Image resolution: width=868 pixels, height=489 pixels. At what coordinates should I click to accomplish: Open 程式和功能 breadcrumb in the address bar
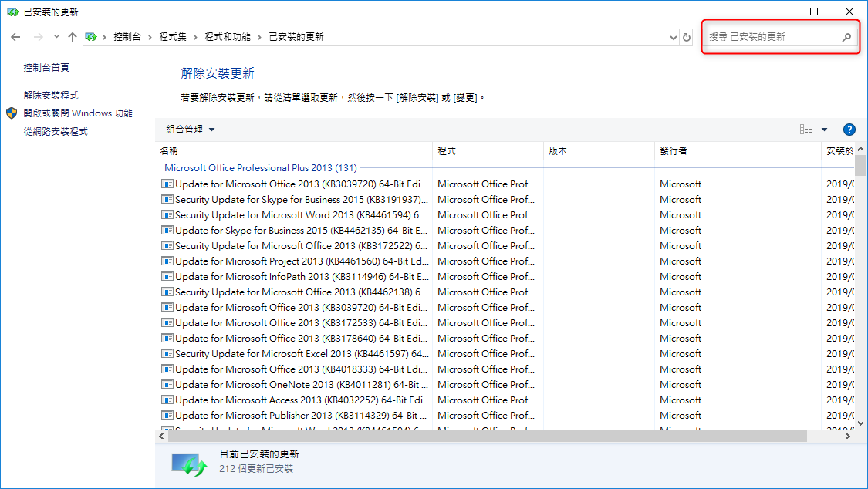[x=228, y=37]
